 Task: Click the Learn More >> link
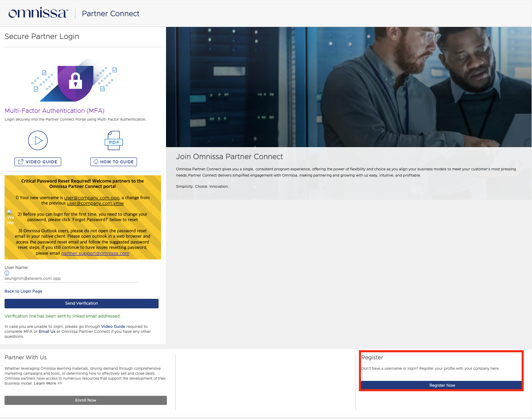point(48,383)
